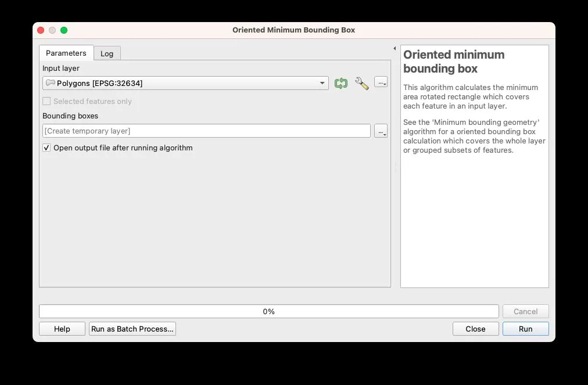Click the 0% progress bar
This screenshot has height=385, width=588.
(268, 311)
